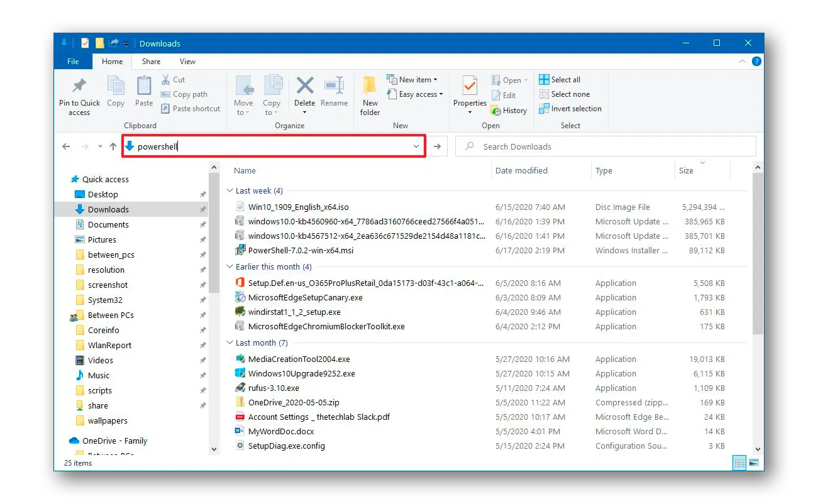Switch to the View tab

click(x=187, y=62)
